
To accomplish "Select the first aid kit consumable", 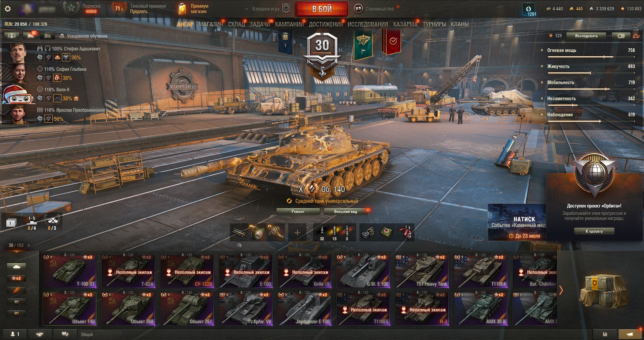I will point(387,232).
